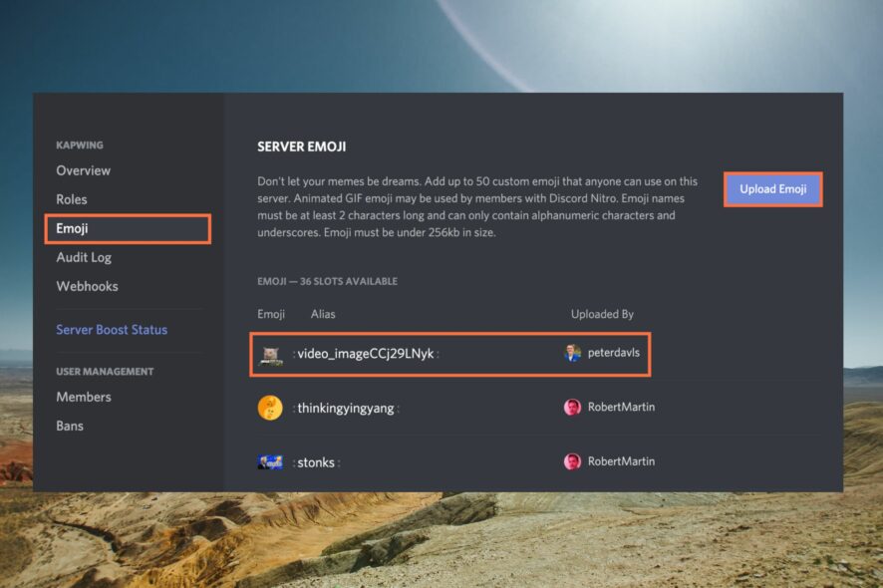Select the Emoji settings tab

pos(74,228)
